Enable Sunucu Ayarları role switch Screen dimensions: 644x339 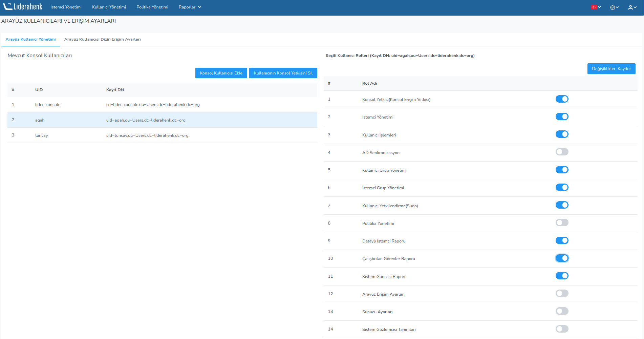click(562, 311)
